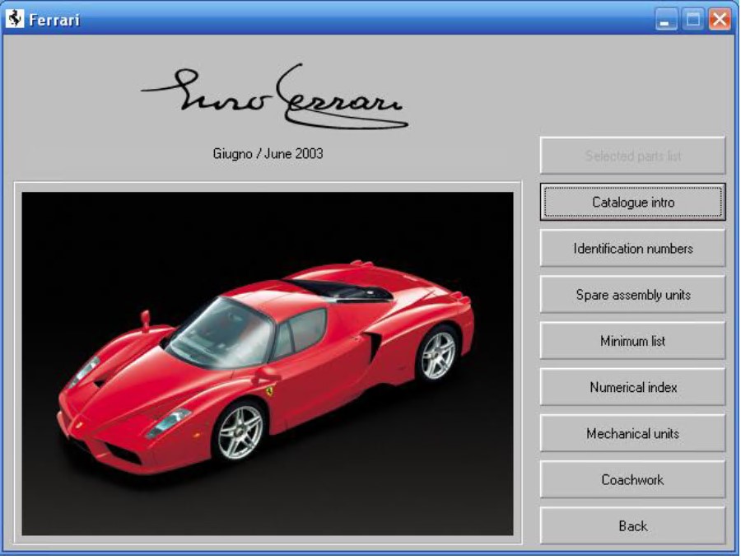
Task: Click the Enzo Ferrari signature logo
Action: (x=276, y=99)
